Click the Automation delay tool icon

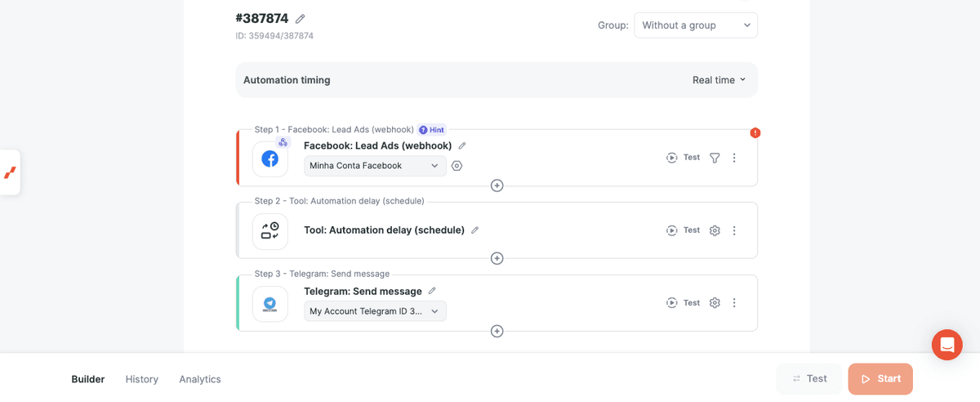(x=270, y=231)
